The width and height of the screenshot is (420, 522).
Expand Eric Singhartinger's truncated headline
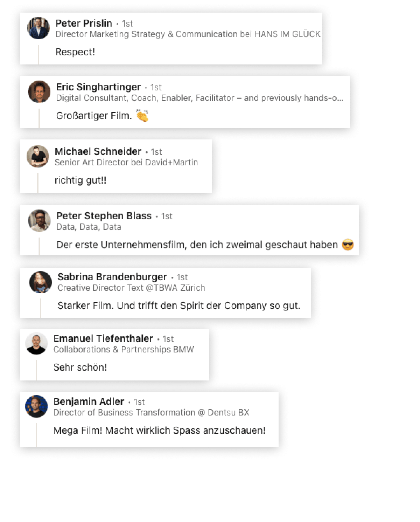pos(199,98)
